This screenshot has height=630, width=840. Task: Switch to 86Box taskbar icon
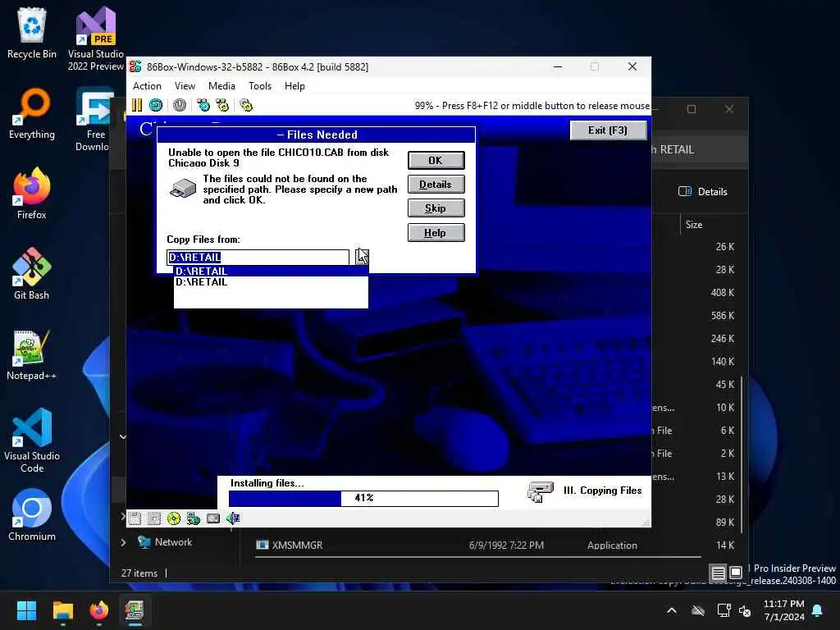(135, 610)
